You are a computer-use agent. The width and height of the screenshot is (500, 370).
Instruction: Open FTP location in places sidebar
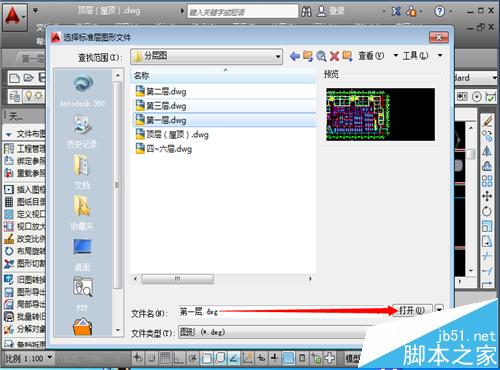[82, 294]
